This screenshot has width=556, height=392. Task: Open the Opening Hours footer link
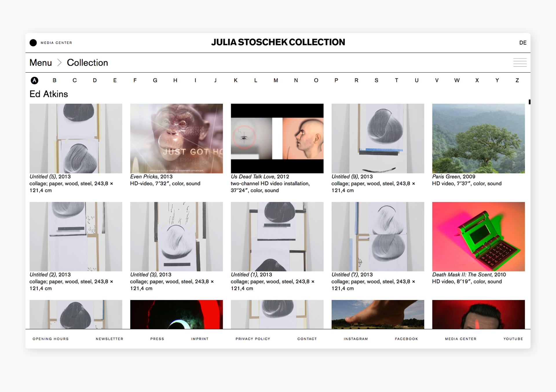point(51,339)
